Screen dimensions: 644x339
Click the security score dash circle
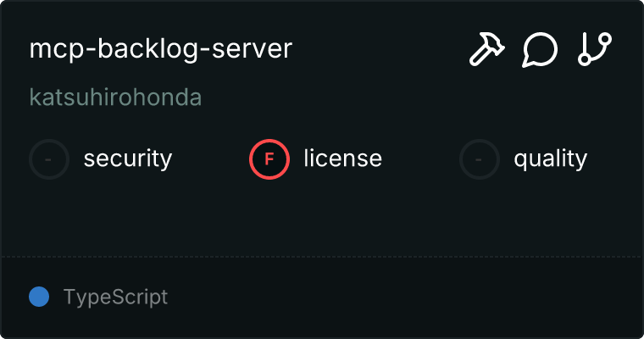[x=49, y=158]
